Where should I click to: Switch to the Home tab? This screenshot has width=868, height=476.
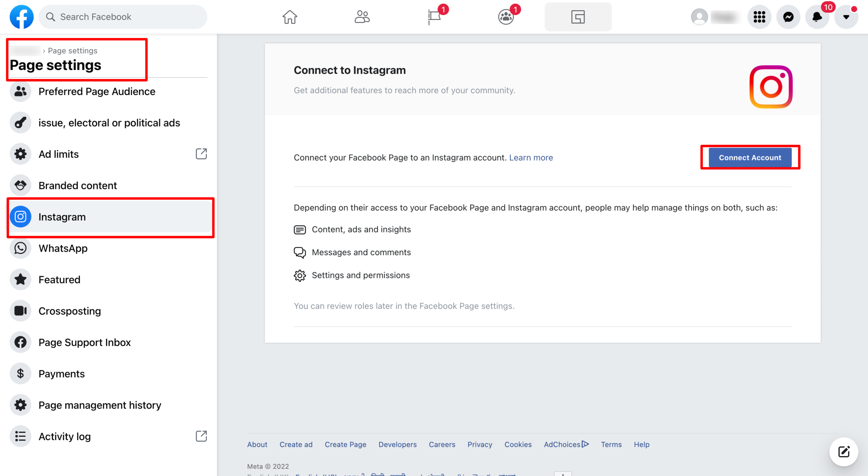click(289, 17)
